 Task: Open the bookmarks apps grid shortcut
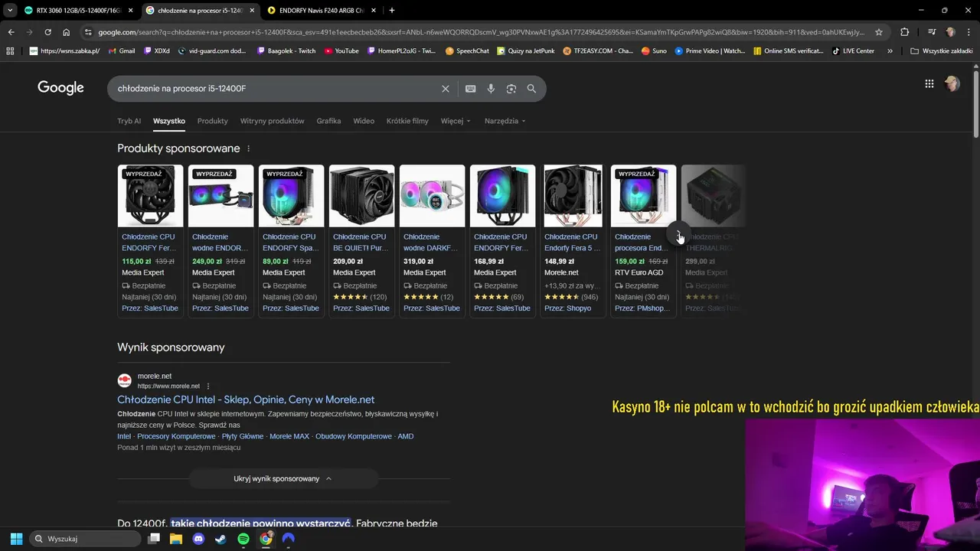[x=10, y=51]
